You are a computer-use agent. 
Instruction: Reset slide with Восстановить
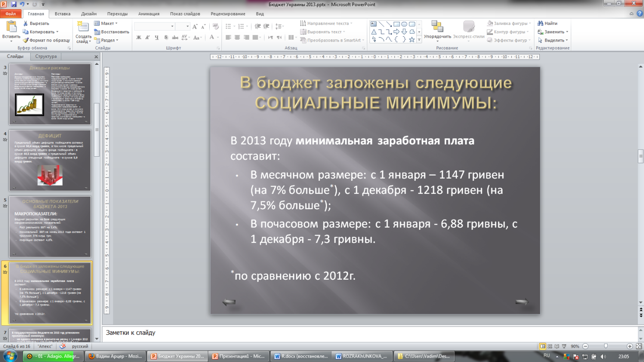coord(111,32)
